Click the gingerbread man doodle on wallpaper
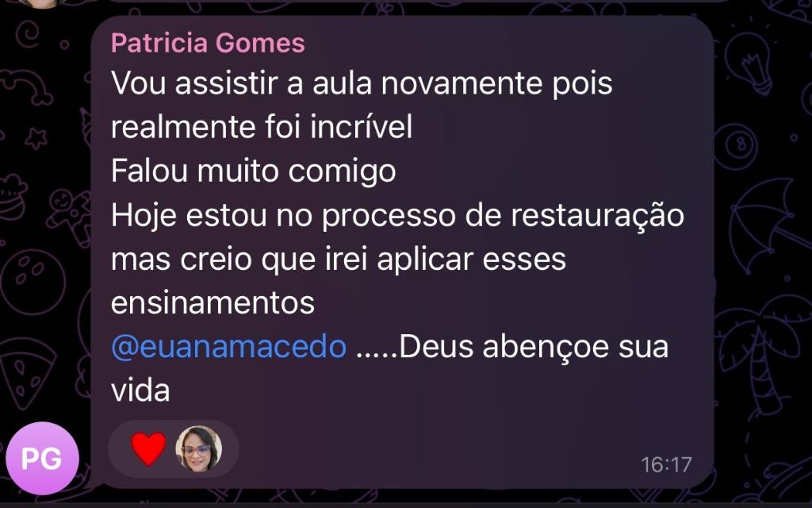 (x=71, y=214)
